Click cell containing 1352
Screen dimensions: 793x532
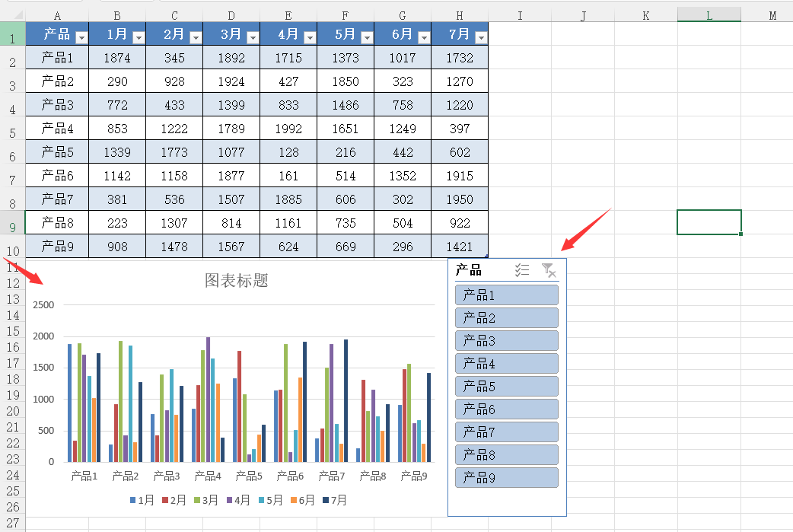click(403, 176)
